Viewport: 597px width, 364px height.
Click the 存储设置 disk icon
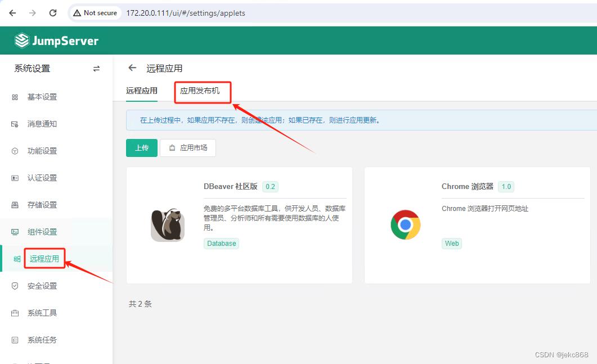[15, 205]
